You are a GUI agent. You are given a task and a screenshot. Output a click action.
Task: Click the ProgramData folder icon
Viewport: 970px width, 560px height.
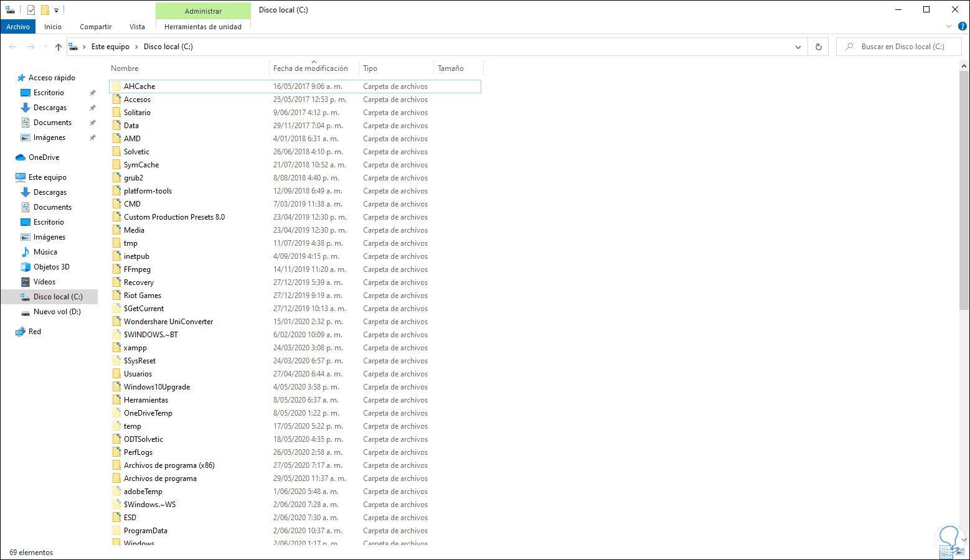(x=116, y=531)
